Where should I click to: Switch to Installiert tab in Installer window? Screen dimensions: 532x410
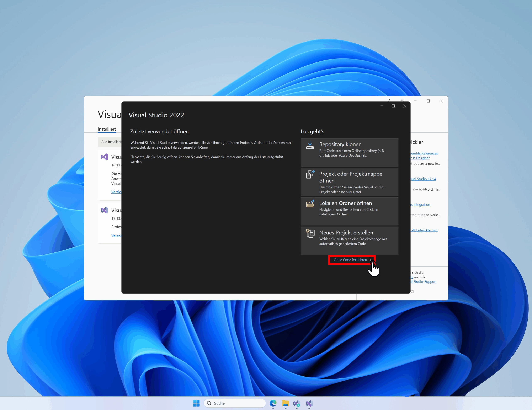click(x=107, y=129)
